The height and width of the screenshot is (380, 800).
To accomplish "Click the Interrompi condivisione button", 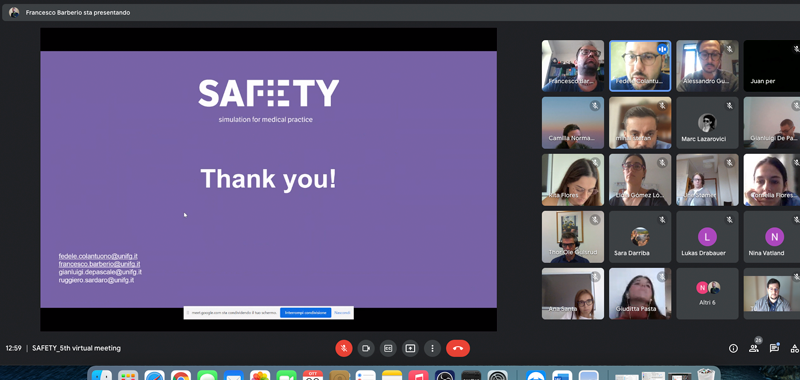I will [x=306, y=313].
